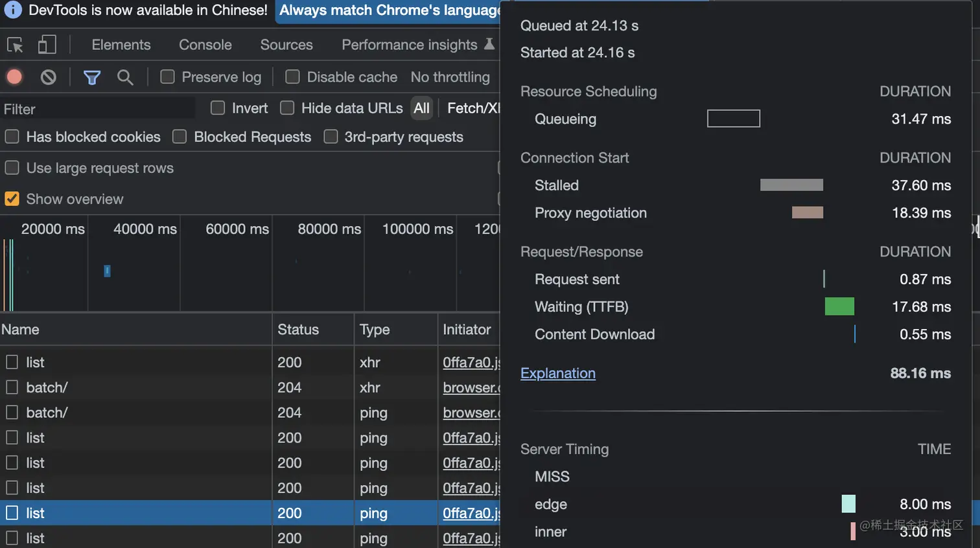The height and width of the screenshot is (548, 980).
Task: Select the highlighted list ping request
Action: click(250, 513)
